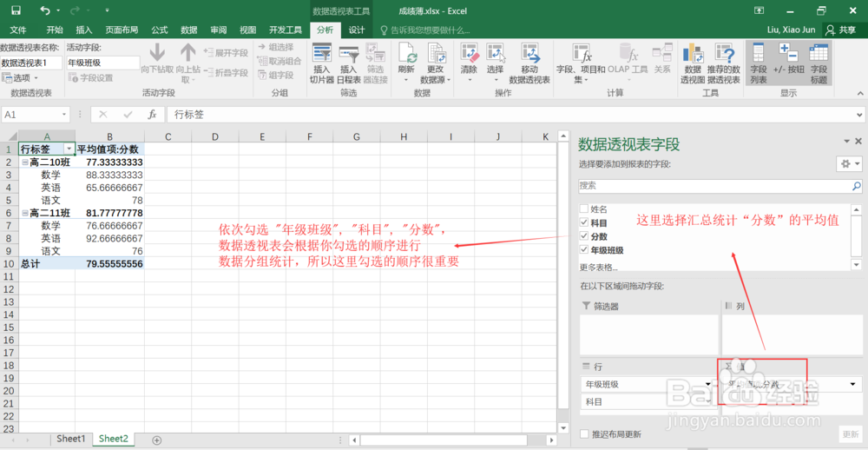Image resolution: width=868 pixels, height=450 pixels.
Task: Expand the formula bar
Action: point(858,115)
